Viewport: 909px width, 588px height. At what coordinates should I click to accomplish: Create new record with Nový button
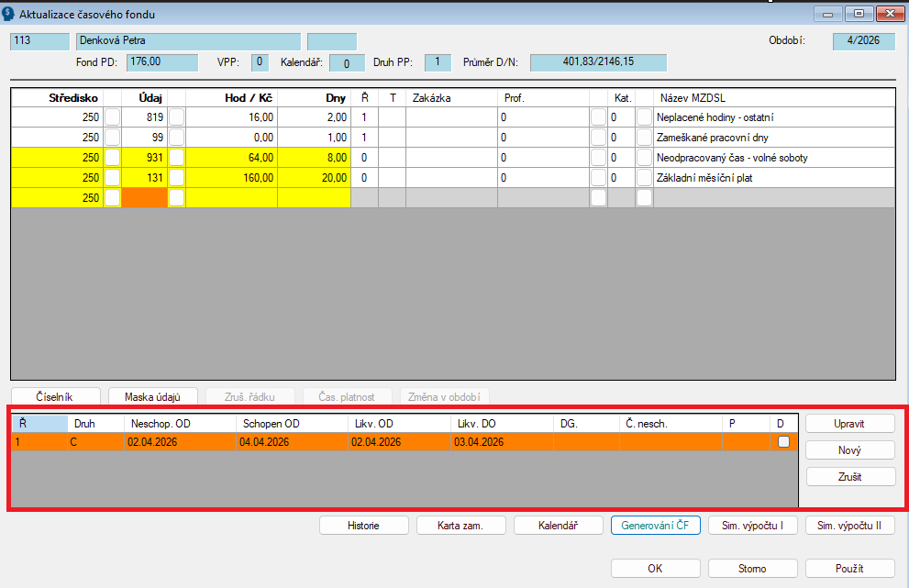(850, 450)
